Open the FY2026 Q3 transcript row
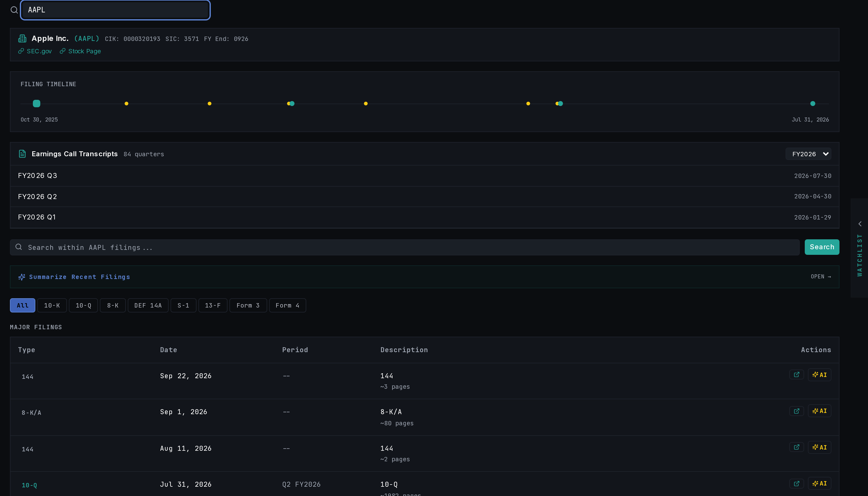Screen dimensions: 868x496 click(424, 176)
